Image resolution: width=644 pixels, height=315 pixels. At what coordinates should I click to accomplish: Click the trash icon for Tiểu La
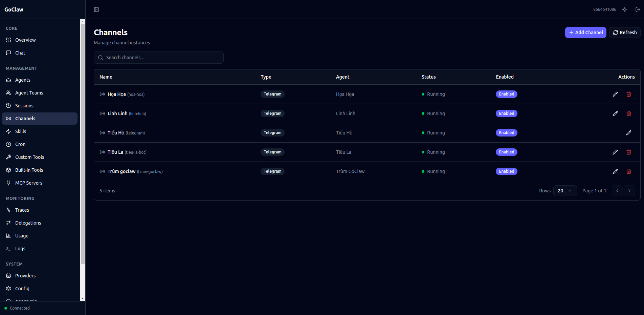[x=628, y=152]
